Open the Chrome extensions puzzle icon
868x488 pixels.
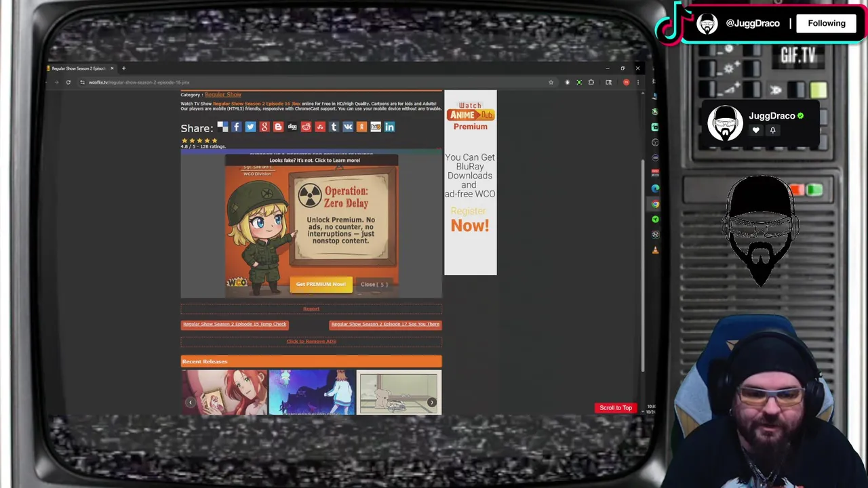pyautogui.click(x=591, y=82)
